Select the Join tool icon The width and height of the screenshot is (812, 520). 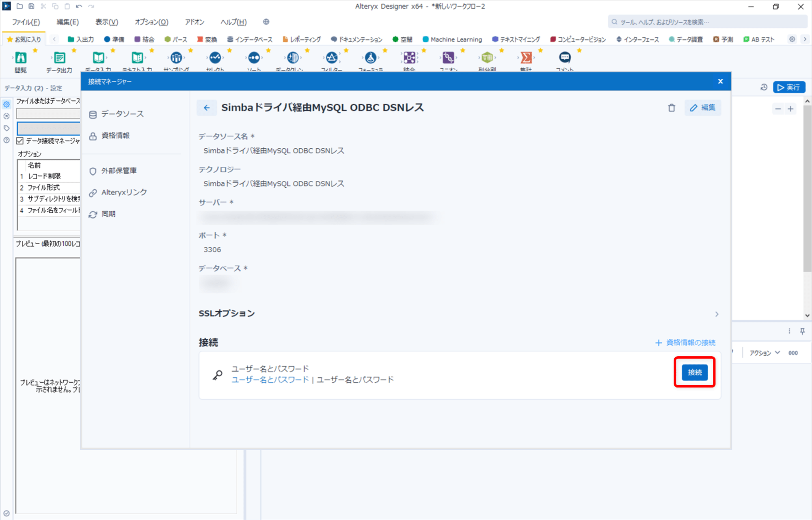tap(410, 58)
